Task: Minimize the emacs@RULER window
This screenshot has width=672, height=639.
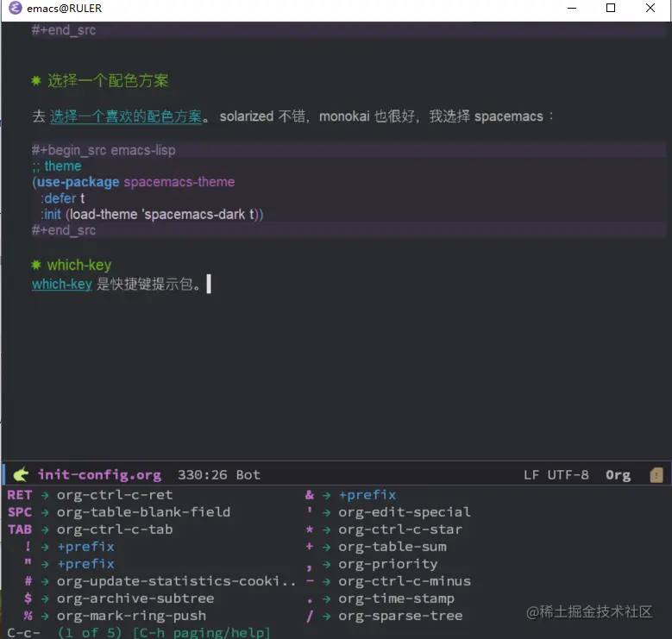Action: (x=572, y=8)
